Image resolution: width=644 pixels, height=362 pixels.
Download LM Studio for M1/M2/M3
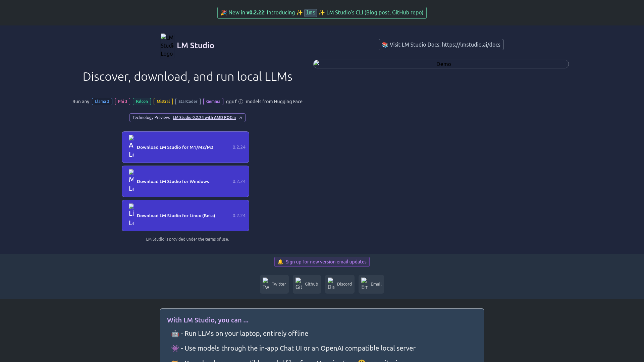click(x=185, y=147)
